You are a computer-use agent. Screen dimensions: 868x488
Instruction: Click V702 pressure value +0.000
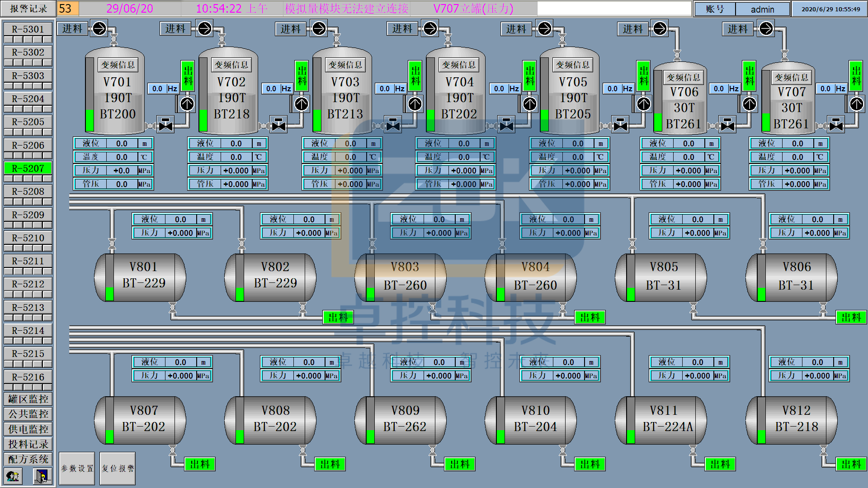coord(236,171)
